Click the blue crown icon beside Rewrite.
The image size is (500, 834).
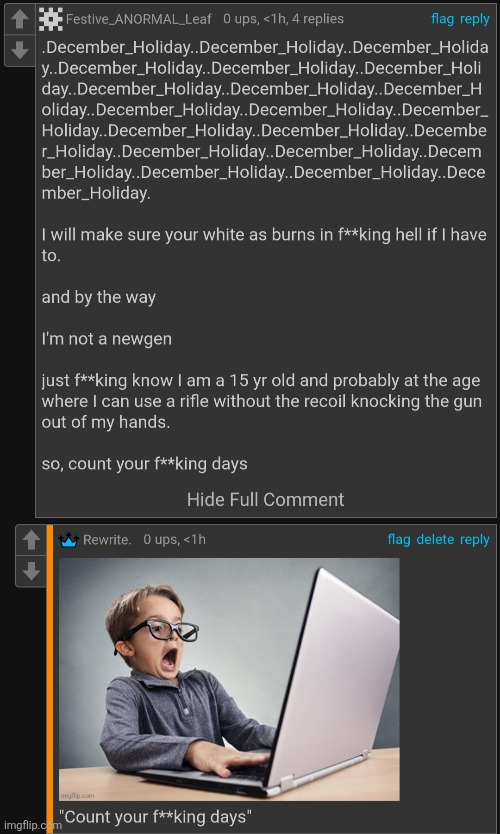coord(69,540)
